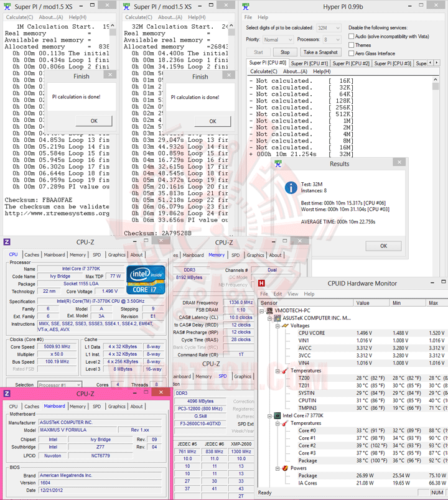This screenshot has height=500, width=448.
Task: Click the Super PI icon in Results dialog
Action: [278, 164]
